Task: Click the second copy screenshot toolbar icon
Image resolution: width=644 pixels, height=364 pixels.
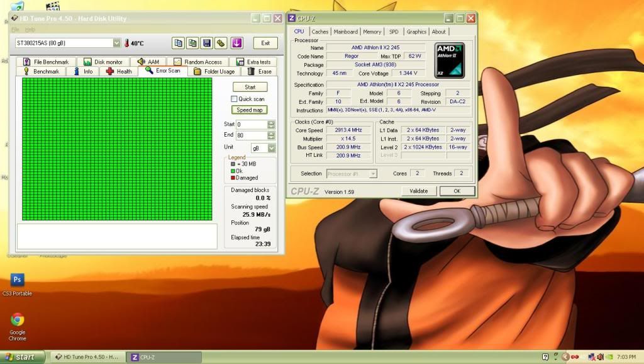Action: click(x=192, y=43)
